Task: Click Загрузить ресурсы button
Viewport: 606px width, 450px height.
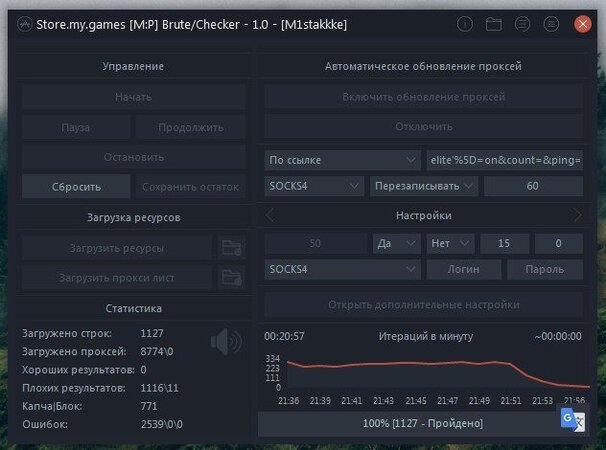Action: [117, 248]
